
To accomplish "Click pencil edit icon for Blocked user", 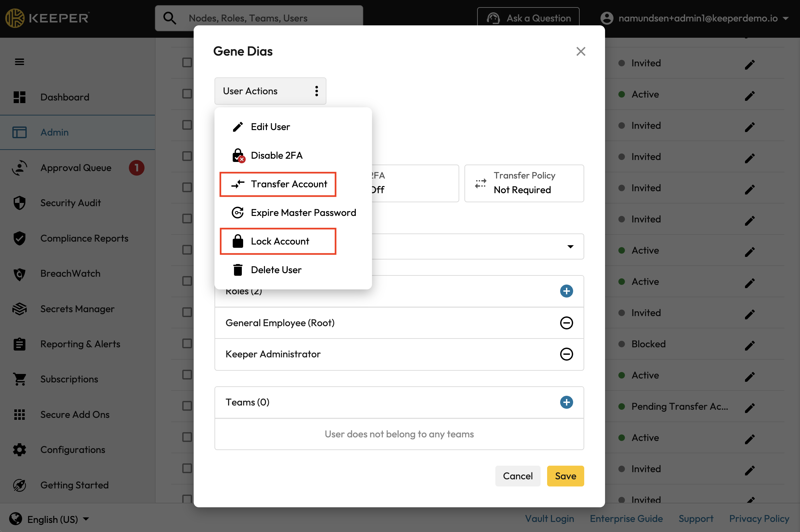I will [750, 345].
